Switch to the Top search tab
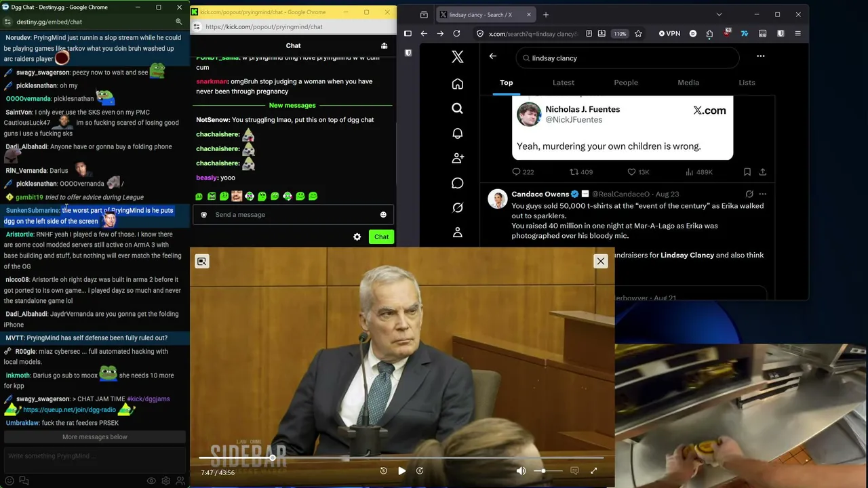Viewport: 868px width, 488px height. point(507,83)
